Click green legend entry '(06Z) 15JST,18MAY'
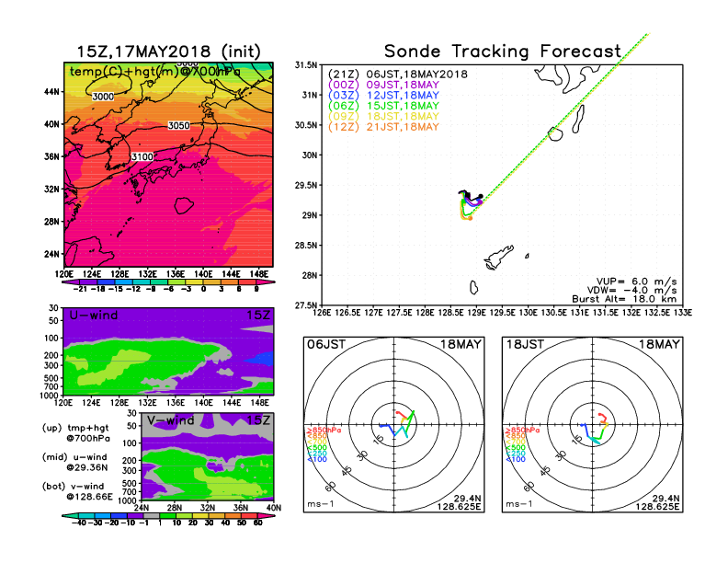Image resolution: width=728 pixels, height=563 pixels. click(x=383, y=106)
